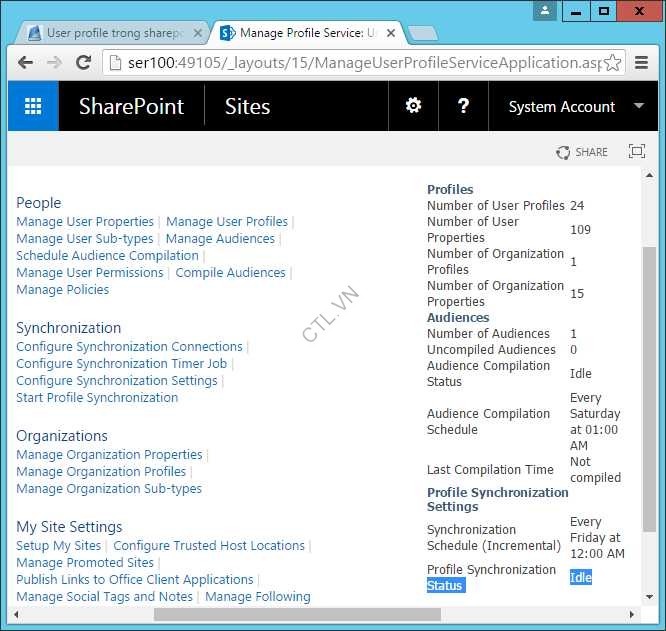Viewport: 666px width, 631px height.
Task: Open the Chrome hamburger menu
Action: tap(641, 63)
